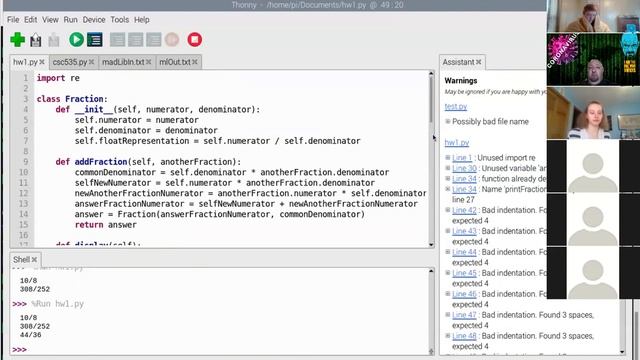Click the editor scrollbar down arrow

(x=431, y=244)
